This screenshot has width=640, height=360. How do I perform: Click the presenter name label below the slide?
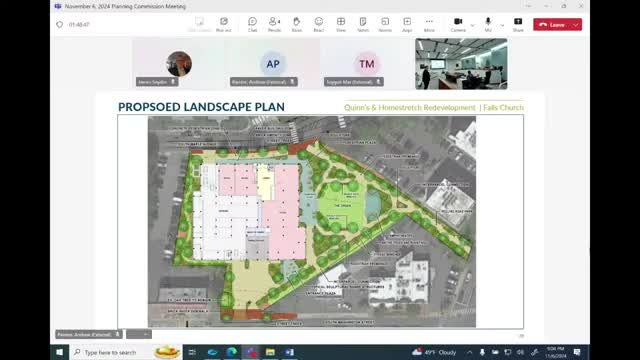click(x=89, y=334)
